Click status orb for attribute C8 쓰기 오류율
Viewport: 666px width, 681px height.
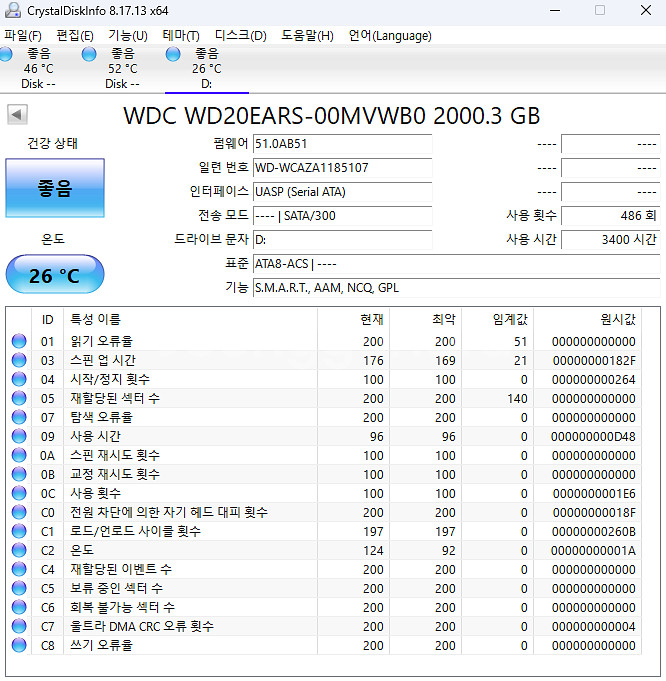[x=19, y=645]
